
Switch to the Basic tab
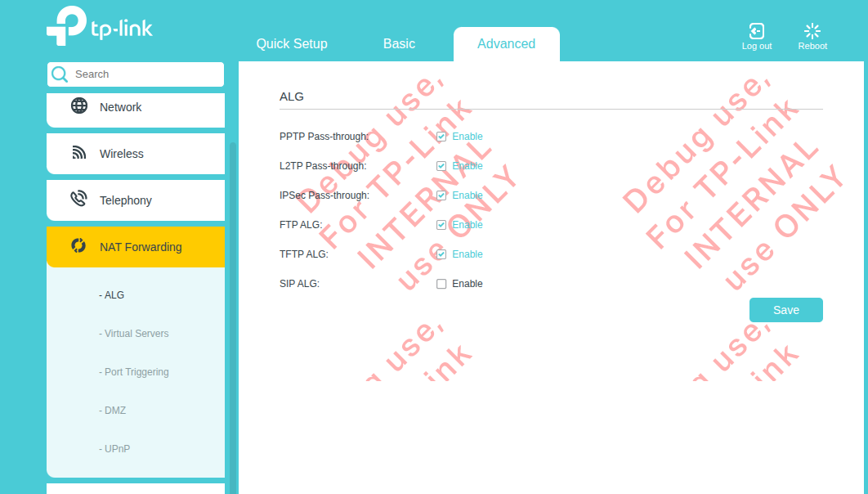coord(399,44)
